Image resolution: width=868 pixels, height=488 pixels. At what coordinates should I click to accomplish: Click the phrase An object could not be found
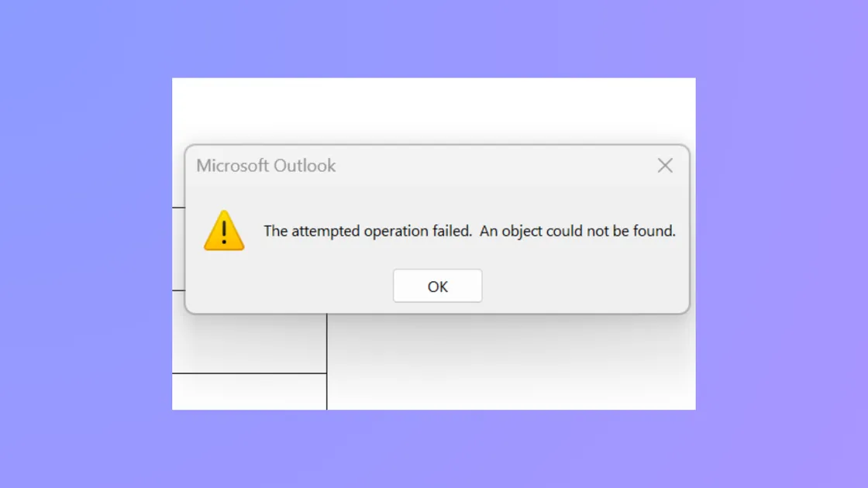pyautogui.click(x=586, y=231)
